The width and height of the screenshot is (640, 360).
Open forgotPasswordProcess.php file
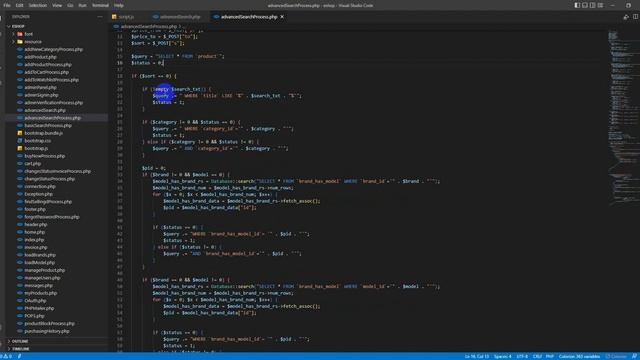click(x=51, y=217)
